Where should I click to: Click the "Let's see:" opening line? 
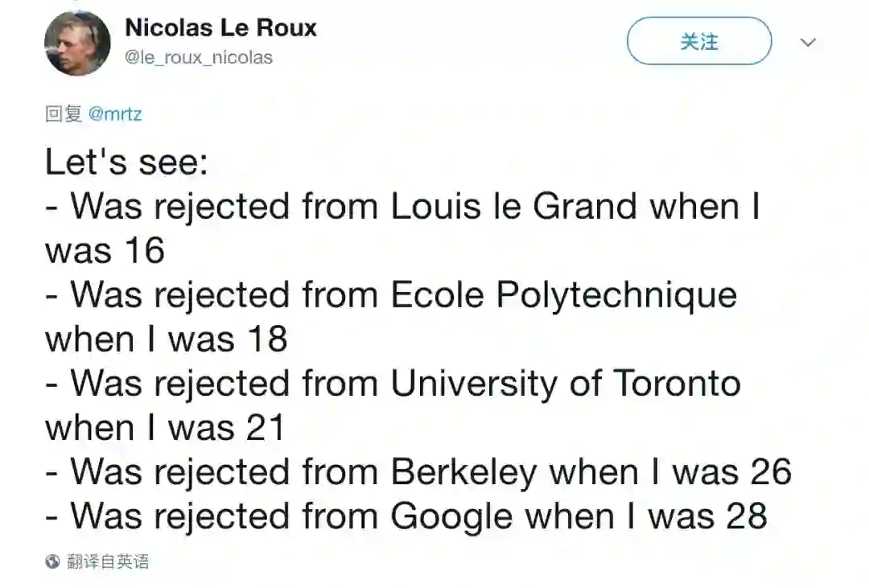point(127,162)
